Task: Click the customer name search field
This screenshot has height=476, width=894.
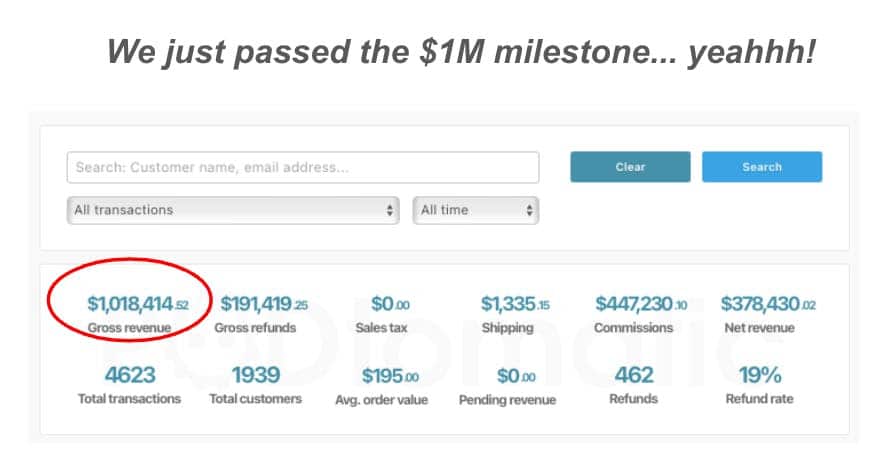Action: point(302,167)
